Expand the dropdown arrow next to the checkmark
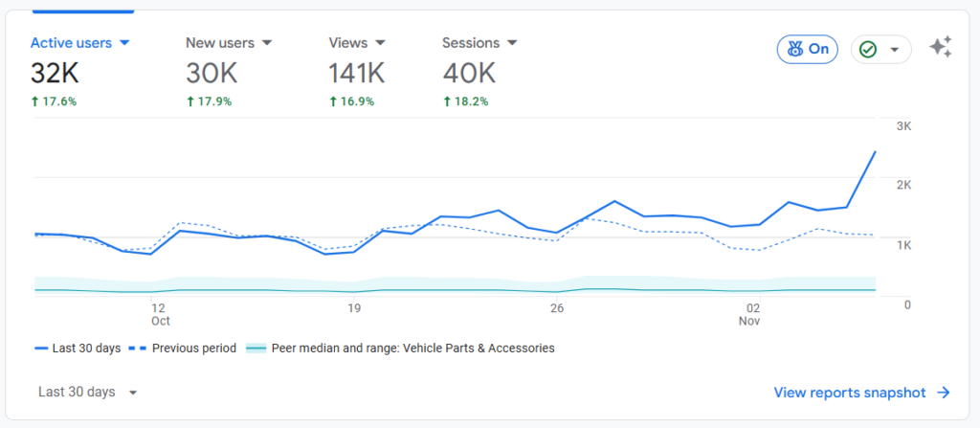 tap(895, 50)
